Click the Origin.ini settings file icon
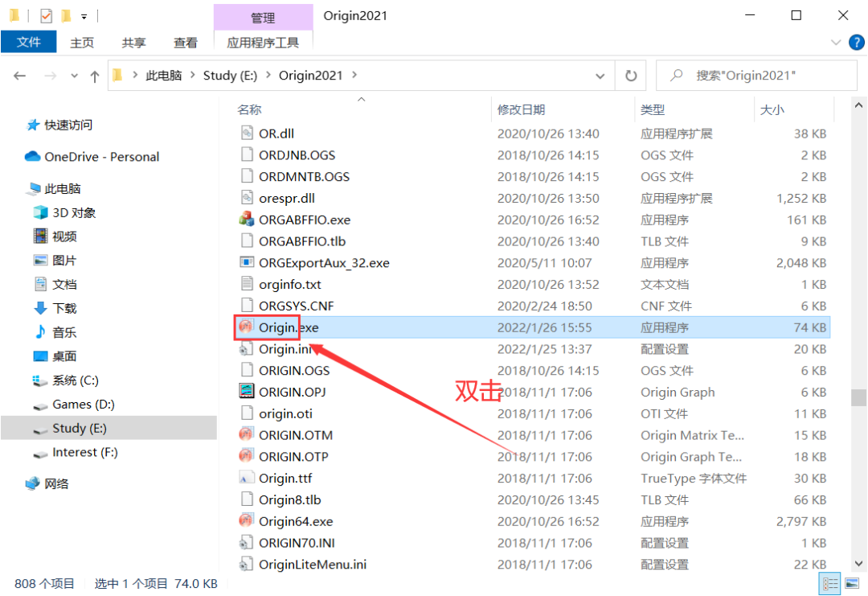The height and width of the screenshot is (596, 868). pyautogui.click(x=247, y=349)
